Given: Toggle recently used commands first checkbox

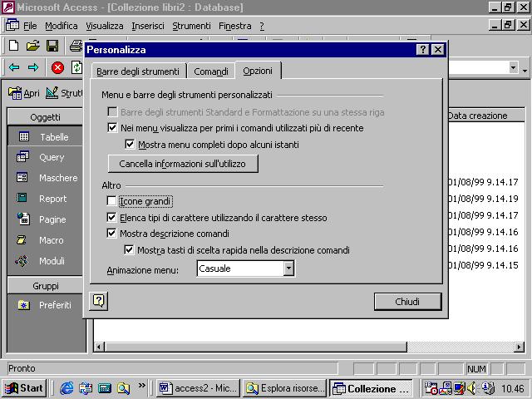Looking at the screenshot, I should pyautogui.click(x=112, y=128).
